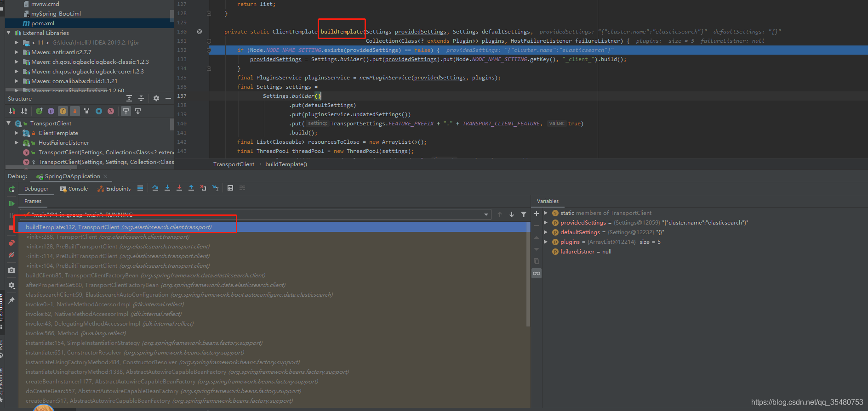868x411 pixels.
Task: Select the Frames tab
Action: click(x=33, y=201)
